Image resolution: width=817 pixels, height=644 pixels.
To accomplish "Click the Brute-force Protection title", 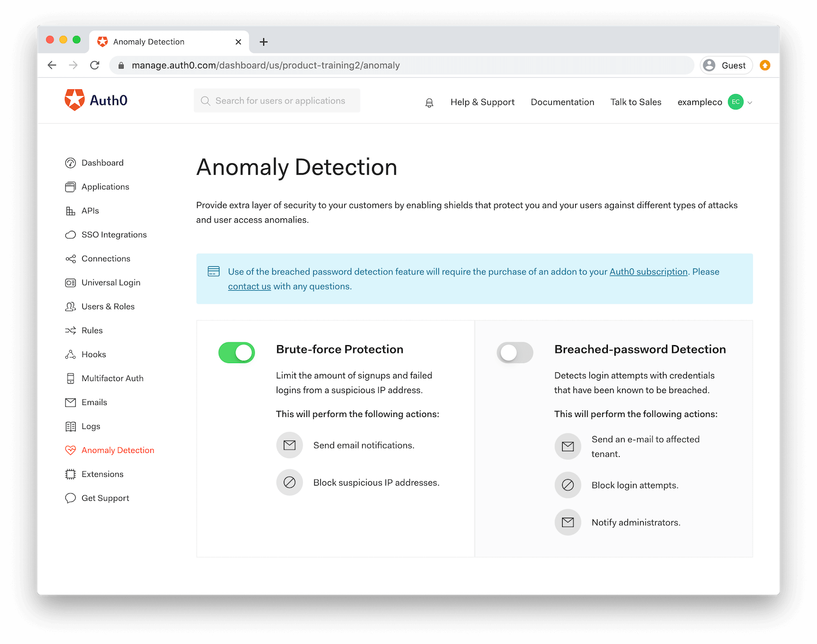I will click(340, 349).
